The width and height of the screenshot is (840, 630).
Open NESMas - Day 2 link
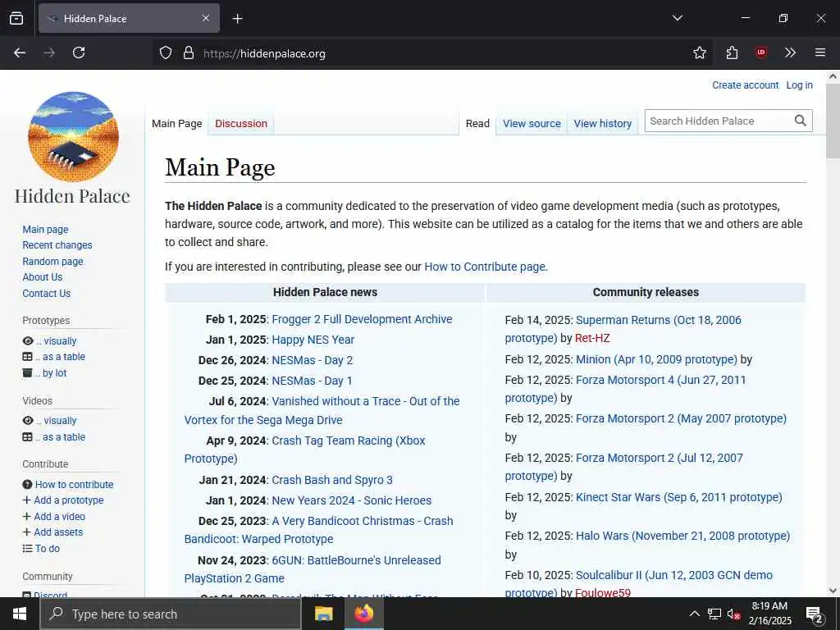(313, 361)
